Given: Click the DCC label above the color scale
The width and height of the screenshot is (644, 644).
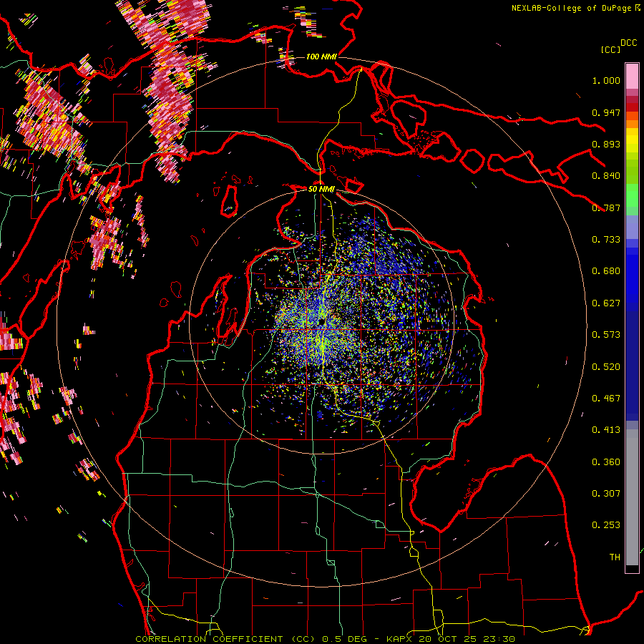Looking at the screenshot, I should [629, 43].
